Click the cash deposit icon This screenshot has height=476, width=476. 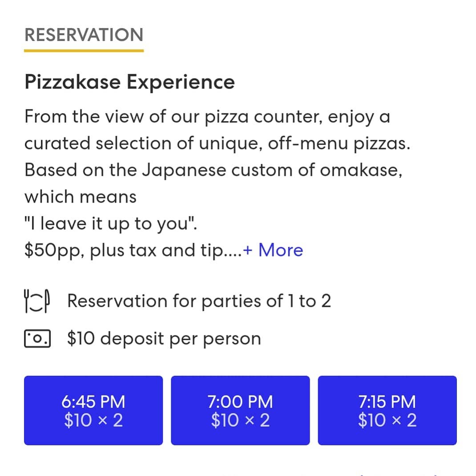coord(37,339)
